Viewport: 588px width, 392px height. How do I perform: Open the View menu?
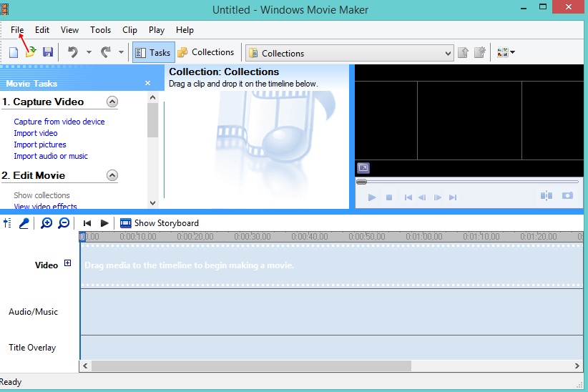pyautogui.click(x=70, y=30)
